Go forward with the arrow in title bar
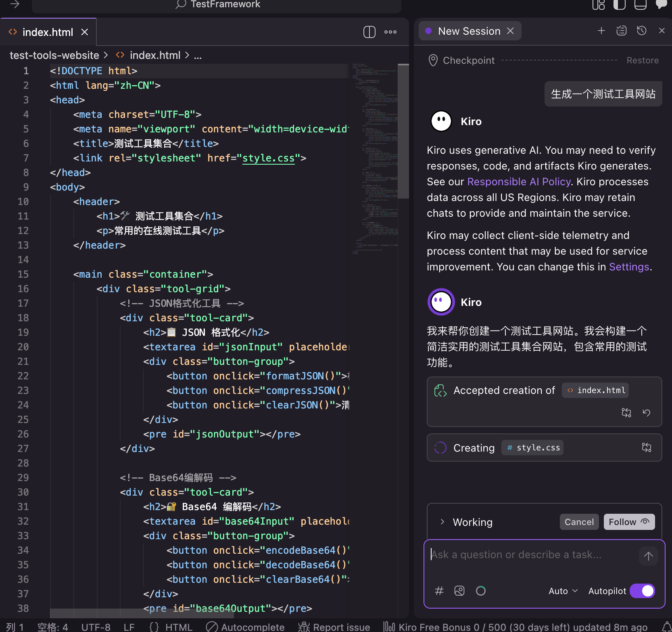This screenshot has height=632, width=672. click(15, 4)
